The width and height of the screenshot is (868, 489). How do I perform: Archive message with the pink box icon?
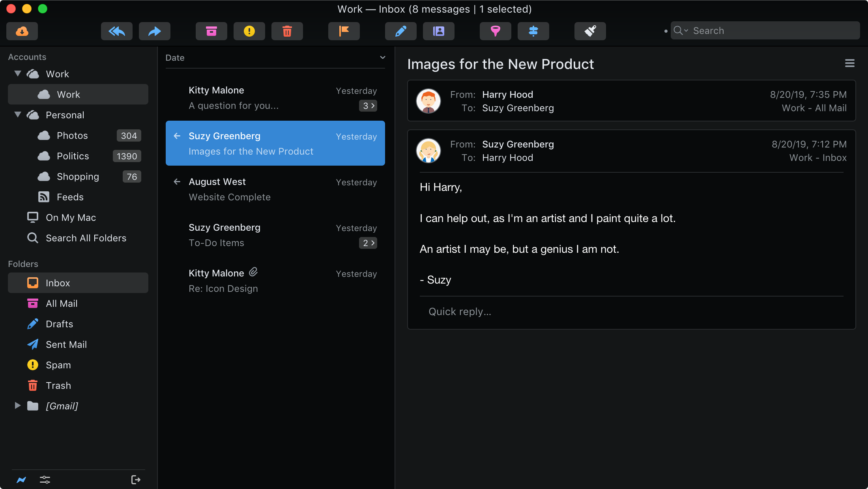(x=211, y=31)
